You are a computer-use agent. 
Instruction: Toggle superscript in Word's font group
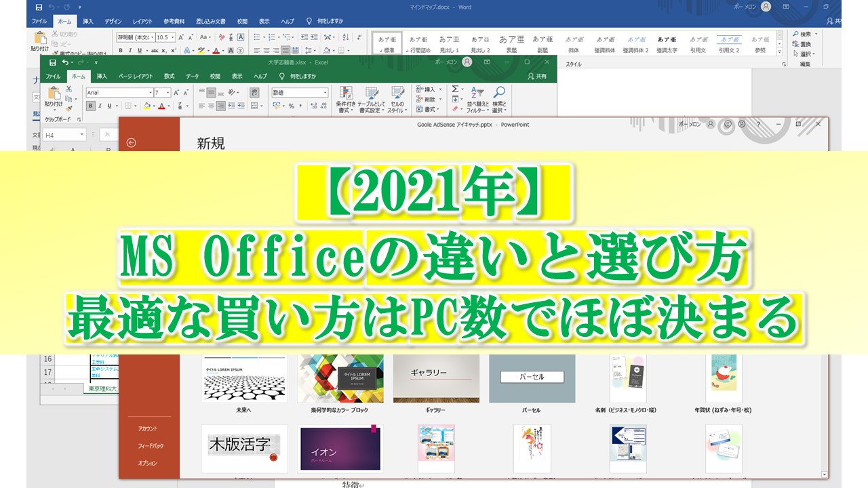point(174,50)
